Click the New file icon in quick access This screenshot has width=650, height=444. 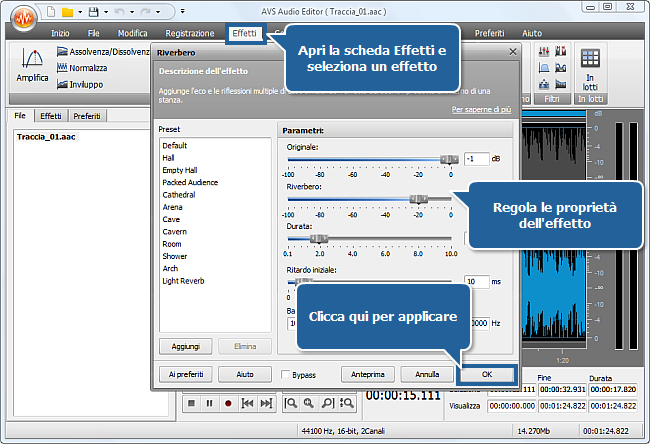tap(51, 12)
